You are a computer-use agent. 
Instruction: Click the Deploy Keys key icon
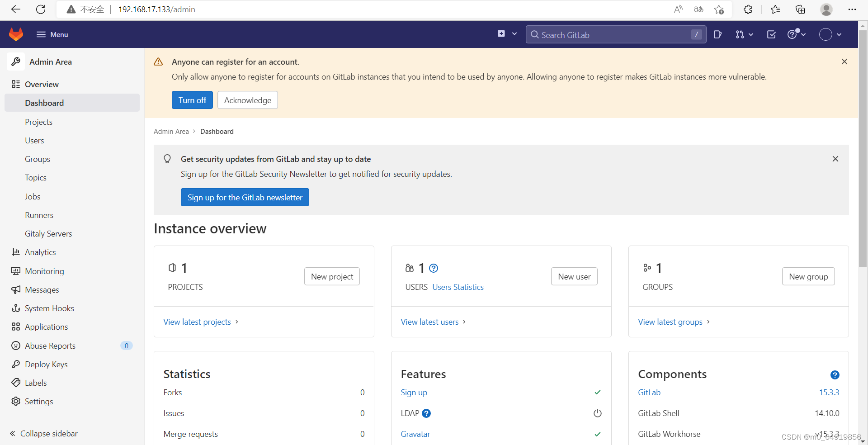pyautogui.click(x=16, y=364)
